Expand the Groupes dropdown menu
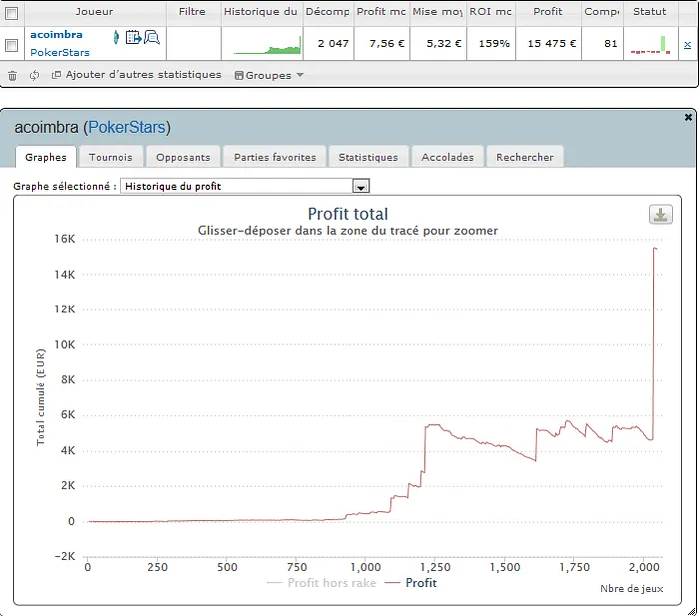Viewport: 699px width, 616px height. (x=269, y=75)
